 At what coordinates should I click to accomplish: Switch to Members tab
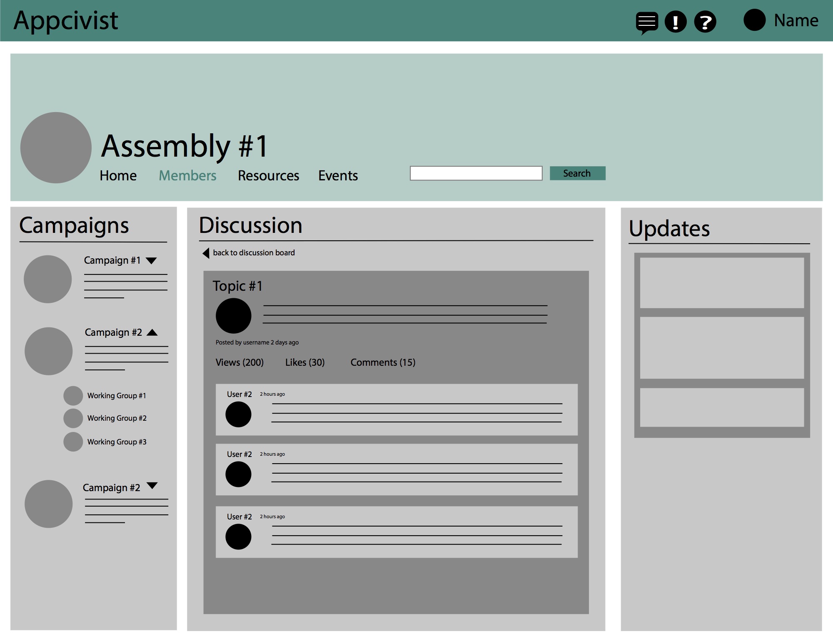click(x=187, y=175)
